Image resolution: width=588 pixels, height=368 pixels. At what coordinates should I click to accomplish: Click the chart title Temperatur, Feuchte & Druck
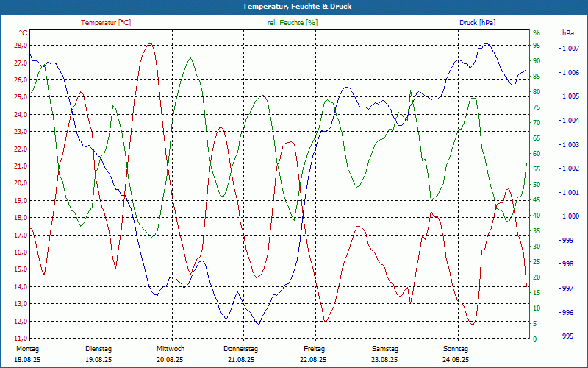pyautogui.click(x=293, y=6)
